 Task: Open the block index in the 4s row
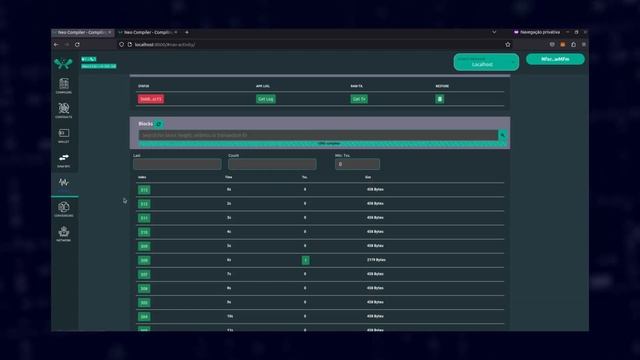[x=144, y=232]
